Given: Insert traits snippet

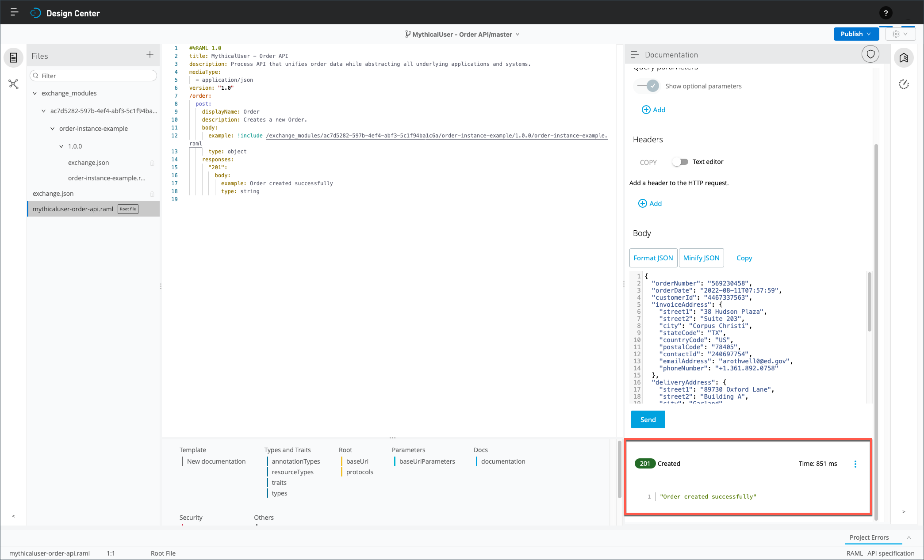Looking at the screenshot, I should point(279,483).
